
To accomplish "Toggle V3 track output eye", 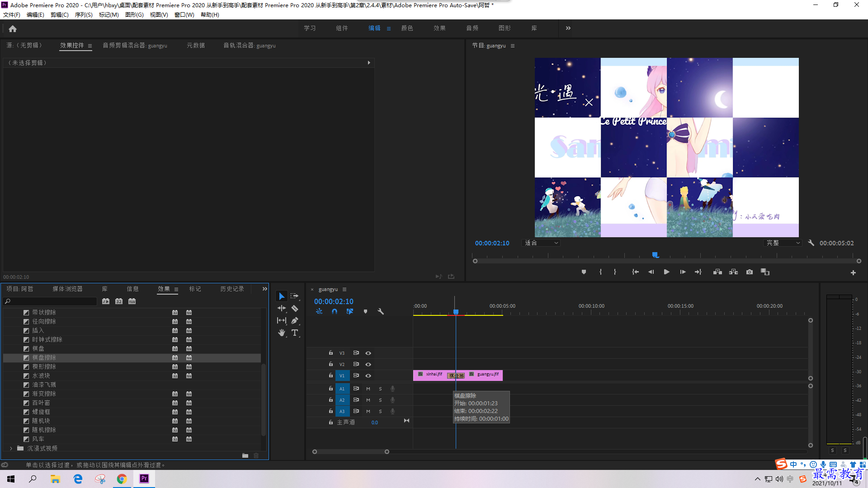I will [368, 353].
